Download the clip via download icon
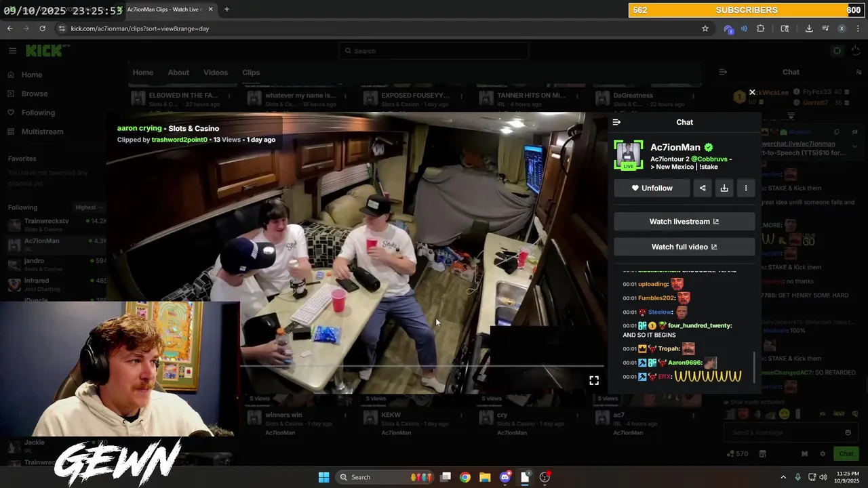868x488 pixels. (x=724, y=188)
